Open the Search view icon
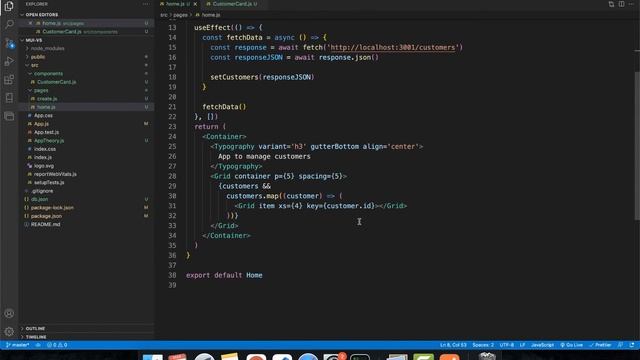The width and height of the screenshot is (640, 360). click(x=9, y=24)
